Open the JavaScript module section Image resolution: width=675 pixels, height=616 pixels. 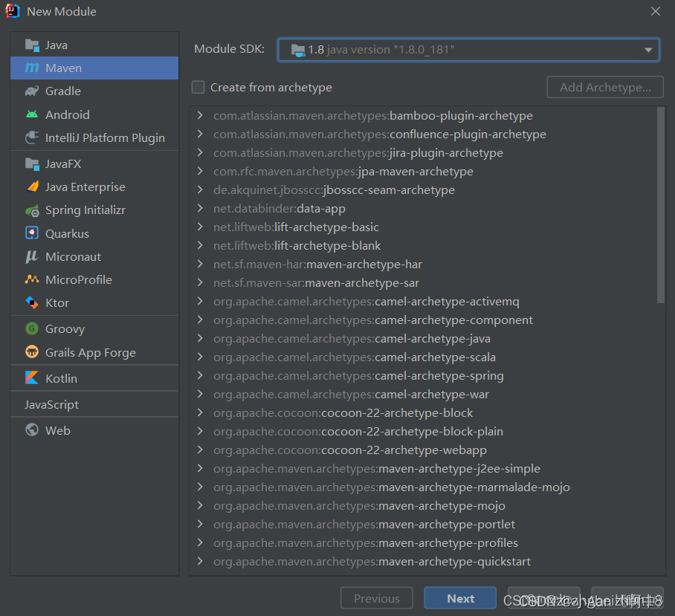pos(51,403)
